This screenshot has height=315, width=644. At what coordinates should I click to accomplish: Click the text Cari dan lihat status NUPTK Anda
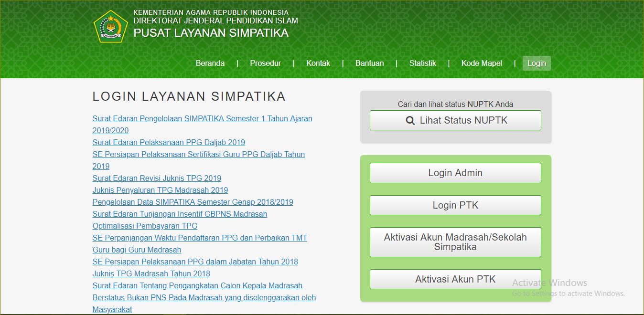point(455,104)
